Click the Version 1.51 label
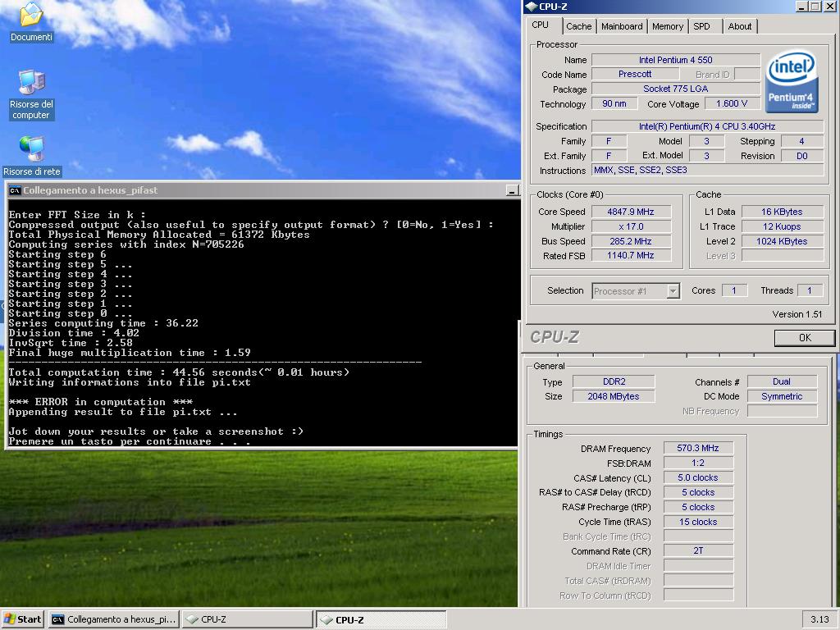The image size is (840, 630). pyautogui.click(x=797, y=314)
